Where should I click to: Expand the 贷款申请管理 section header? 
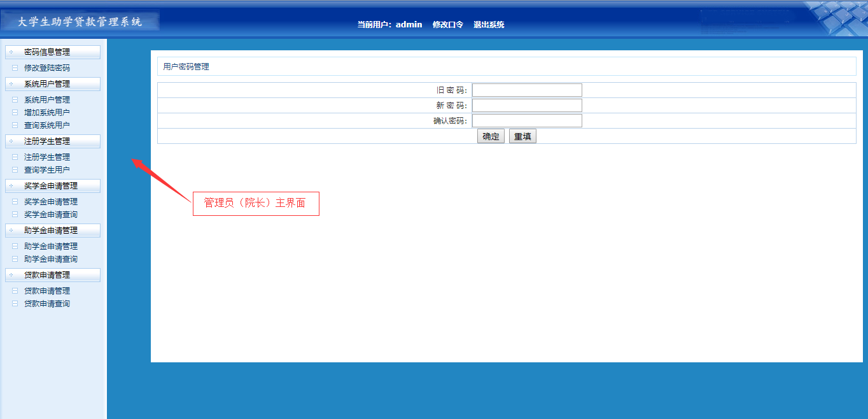coord(52,275)
